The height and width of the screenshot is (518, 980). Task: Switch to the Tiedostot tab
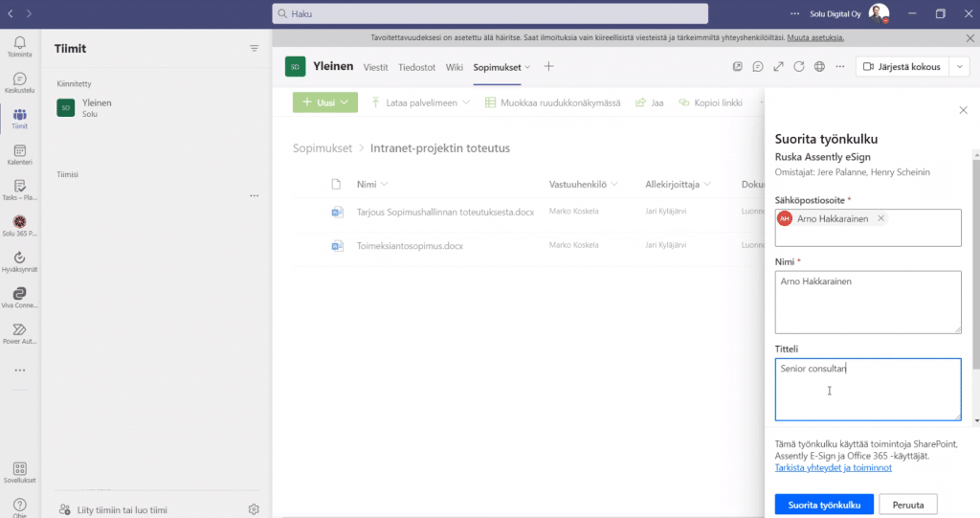[x=416, y=67]
